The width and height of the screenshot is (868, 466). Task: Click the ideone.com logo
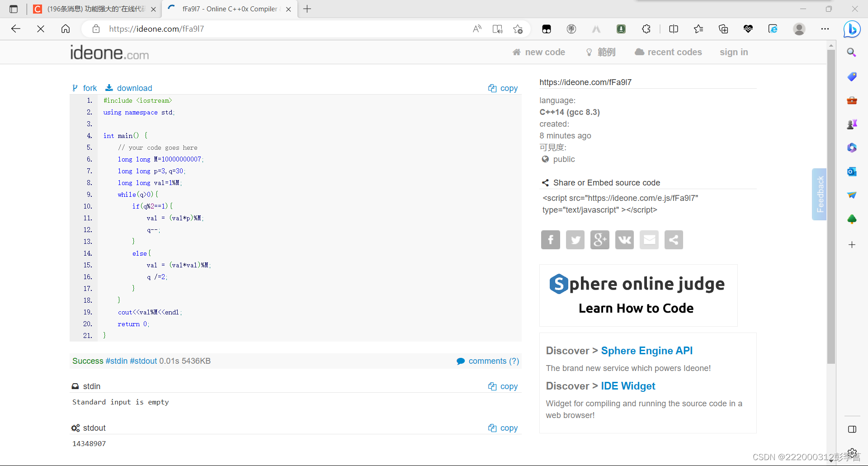[109, 53]
